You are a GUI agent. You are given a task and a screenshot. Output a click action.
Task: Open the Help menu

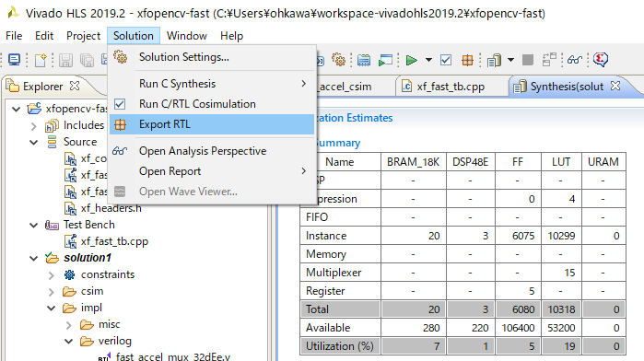click(231, 36)
